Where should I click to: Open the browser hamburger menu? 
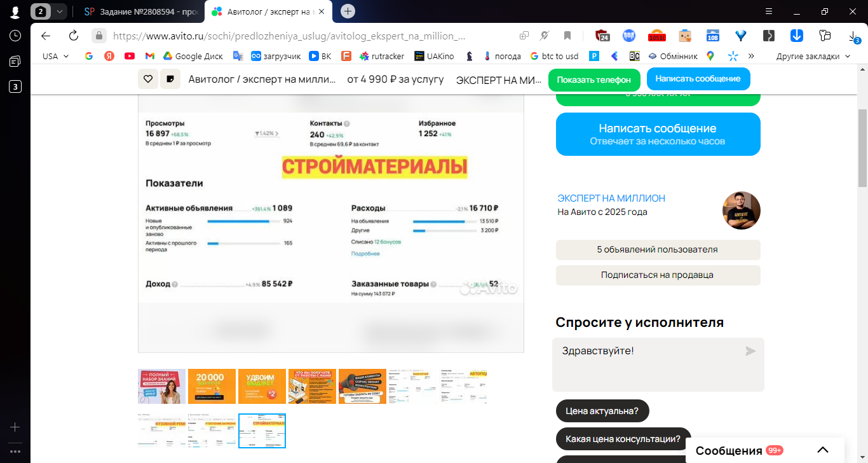pos(769,11)
